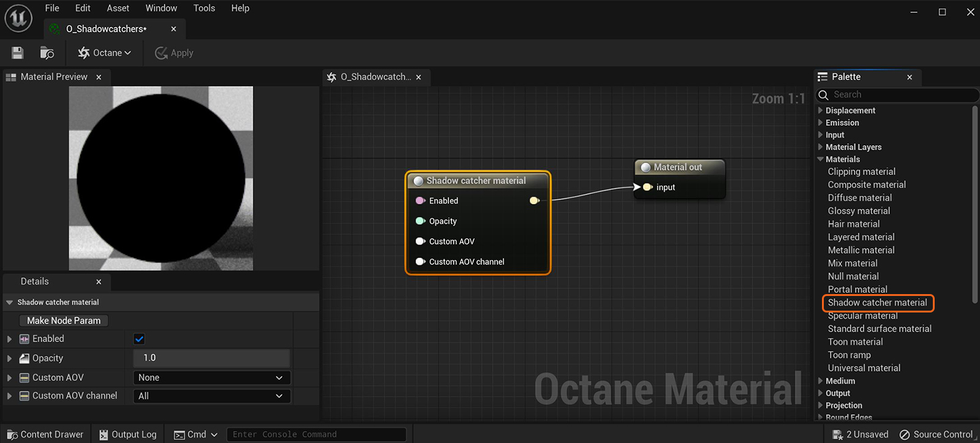Click the Unreal Engine logo icon
Screen dimensions: 980x443
coord(18,18)
